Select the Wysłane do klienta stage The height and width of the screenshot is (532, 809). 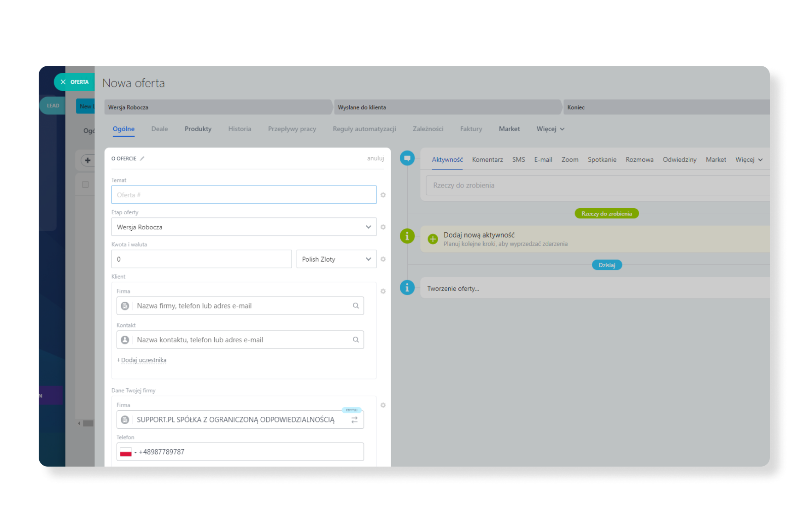tap(447, 107)
